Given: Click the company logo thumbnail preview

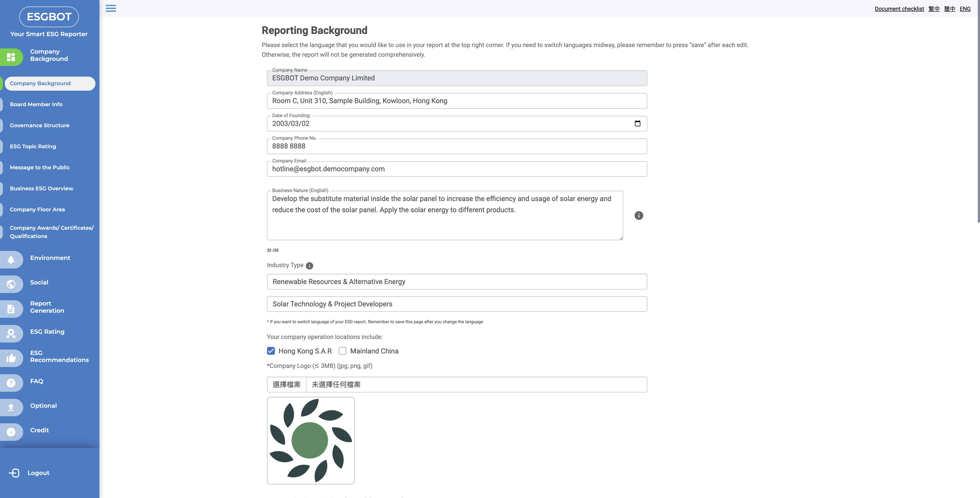Looking at the screenshot, I should click(x=310, y=441).
